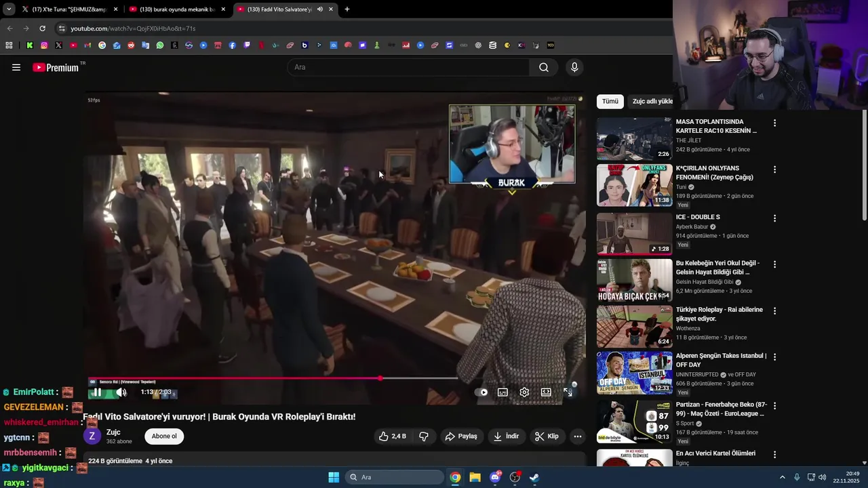Open options for Partizan - Fenerbahçe Beko video
The image size is (868, 488).
tap(774, 405)
